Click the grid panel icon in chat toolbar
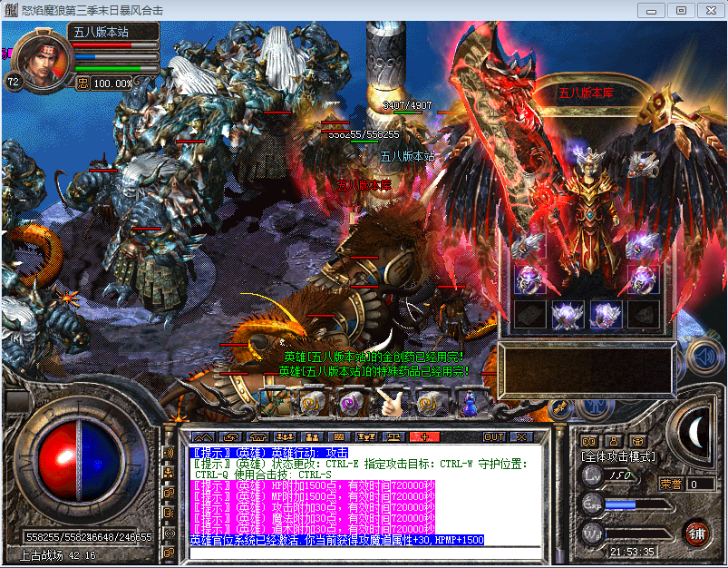This screenshot has width=728, height=568. [339, 437]
